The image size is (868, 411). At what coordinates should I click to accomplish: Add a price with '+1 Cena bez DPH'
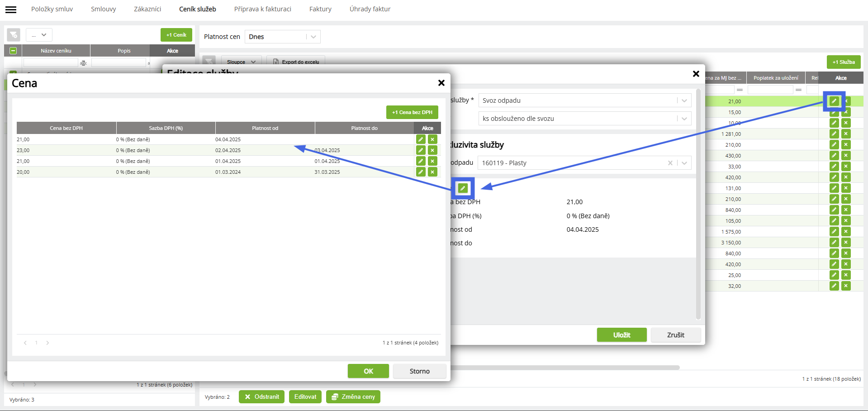click(412, 112)
